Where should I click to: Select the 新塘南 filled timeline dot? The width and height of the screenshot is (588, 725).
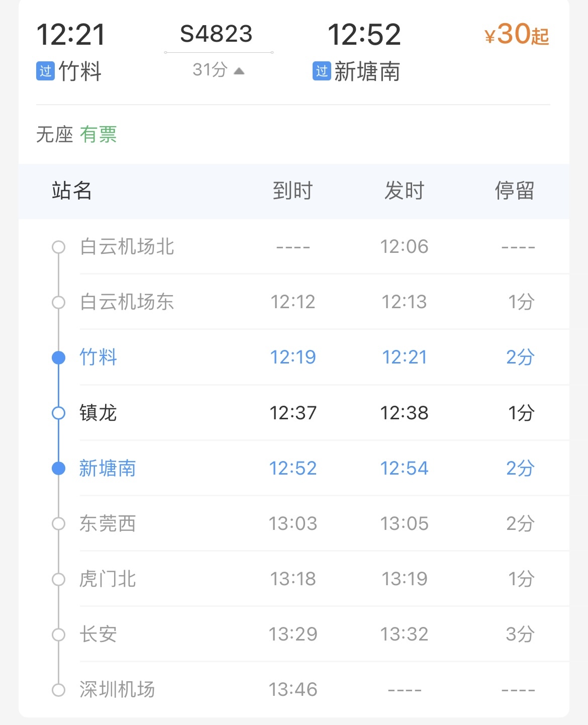tap(59, 468)
